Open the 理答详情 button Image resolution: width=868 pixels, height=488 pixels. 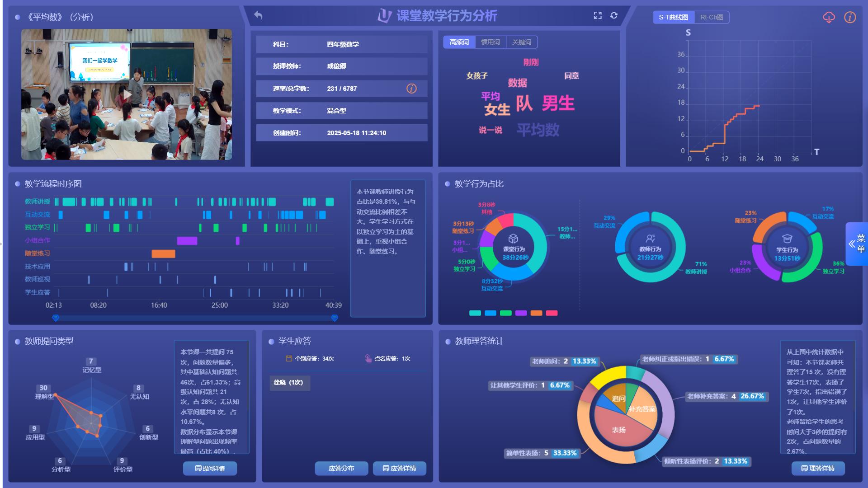coord(818,468)
